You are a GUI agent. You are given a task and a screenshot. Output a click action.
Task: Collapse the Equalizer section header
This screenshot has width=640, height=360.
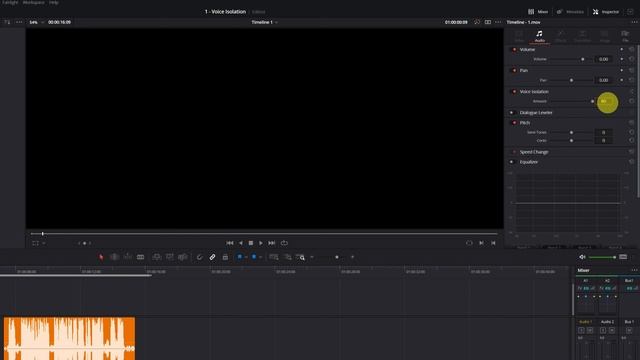pyautogui.click(x=529, y=162)
